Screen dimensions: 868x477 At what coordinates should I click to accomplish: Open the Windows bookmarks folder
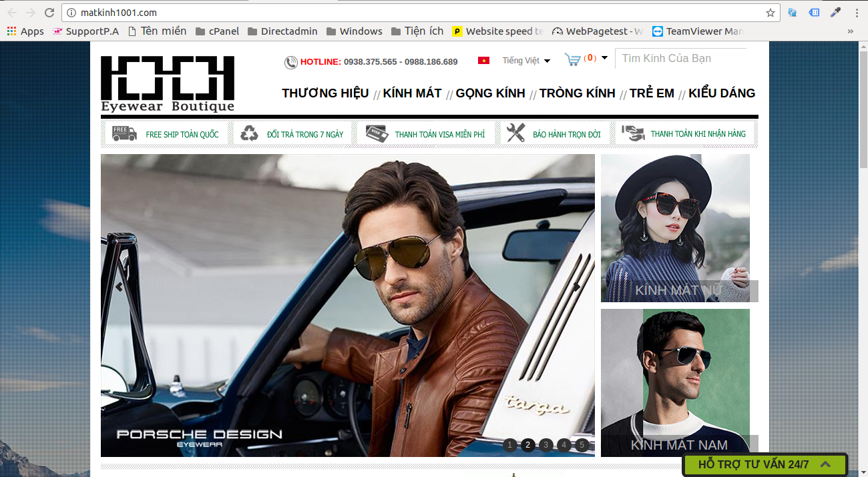click(354, 31)
